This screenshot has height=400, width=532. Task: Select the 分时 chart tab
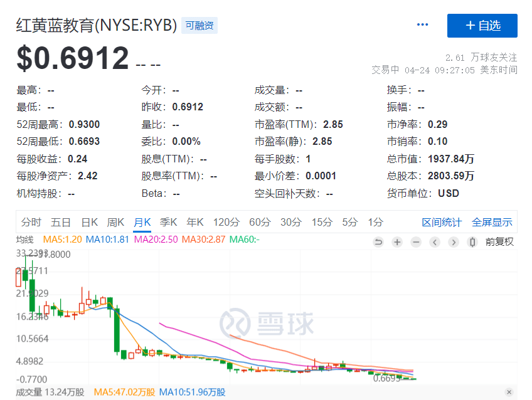tap(31, 222)
